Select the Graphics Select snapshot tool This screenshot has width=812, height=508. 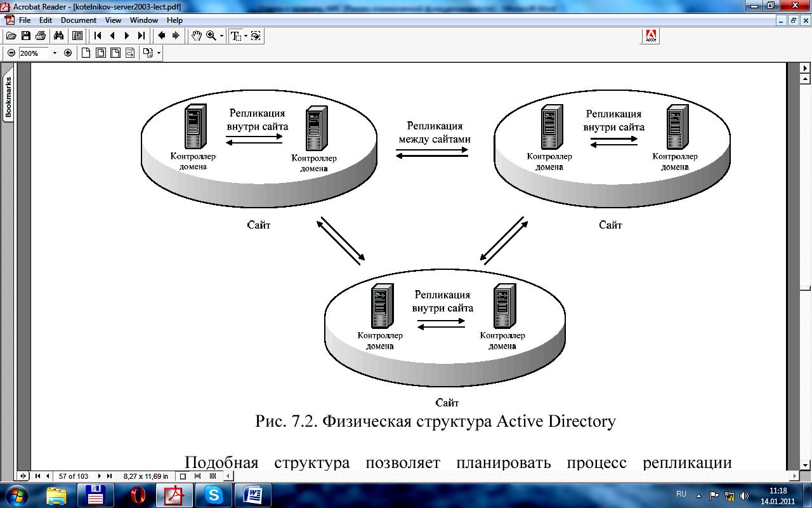point(256,36)
